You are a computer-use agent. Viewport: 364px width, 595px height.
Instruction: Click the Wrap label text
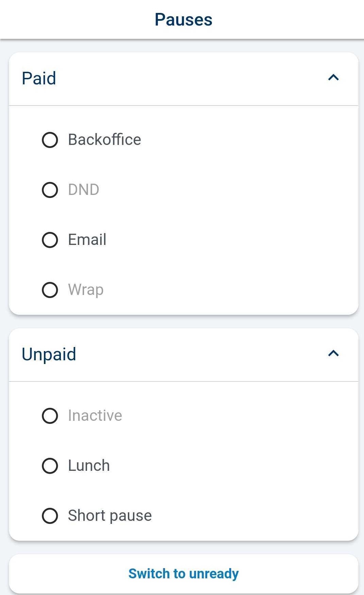tap(86, 290)
